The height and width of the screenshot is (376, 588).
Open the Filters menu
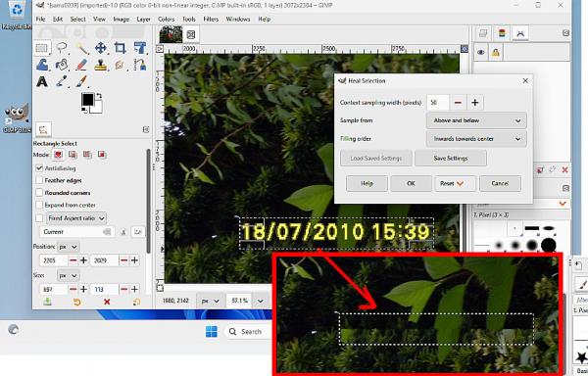pyautogui.click(x=211, y=20)
